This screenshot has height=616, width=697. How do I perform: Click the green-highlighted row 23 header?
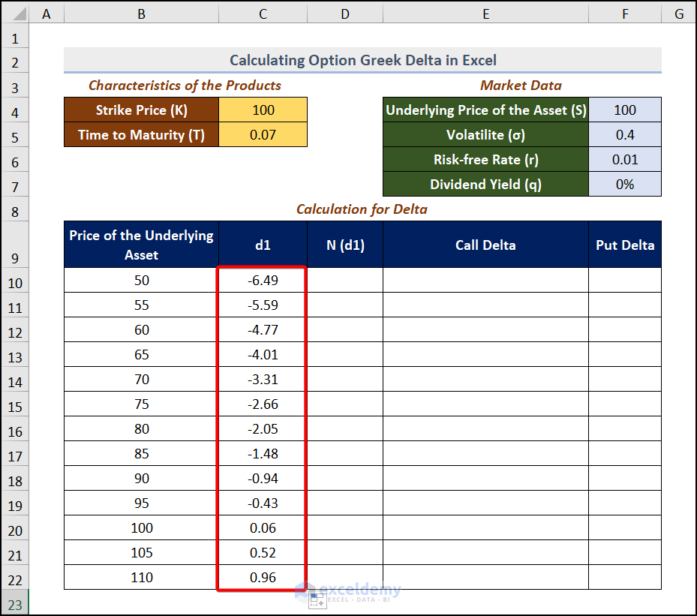15,602
